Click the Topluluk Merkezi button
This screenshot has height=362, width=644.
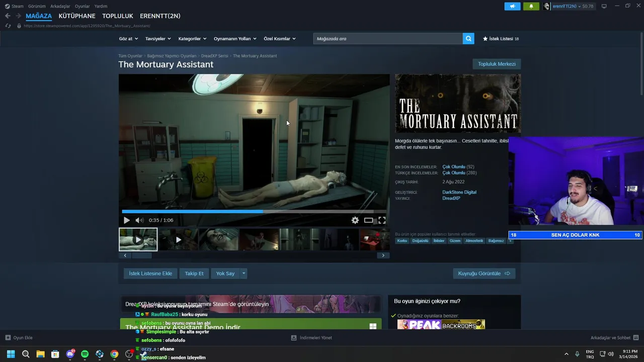coord(497,64)
